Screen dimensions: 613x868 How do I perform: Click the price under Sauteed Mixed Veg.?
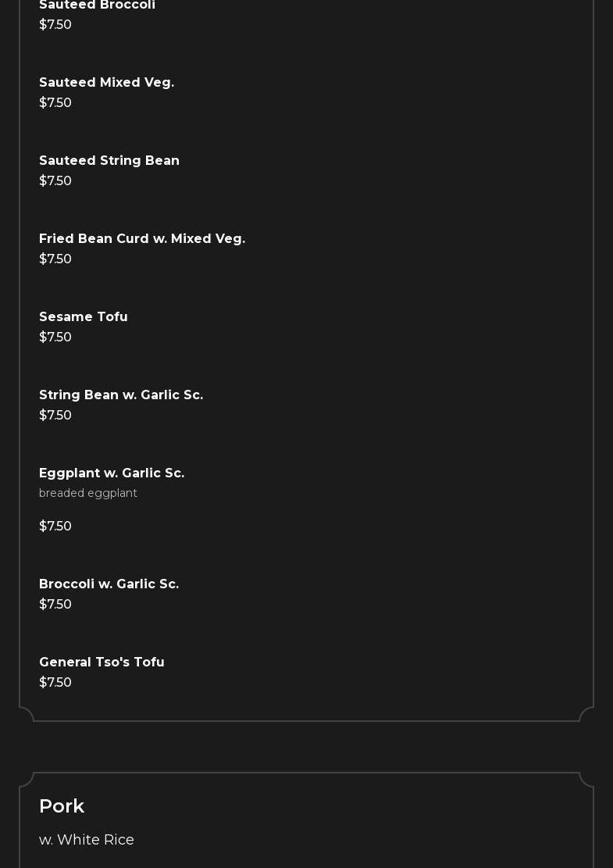tap(55, 103)
